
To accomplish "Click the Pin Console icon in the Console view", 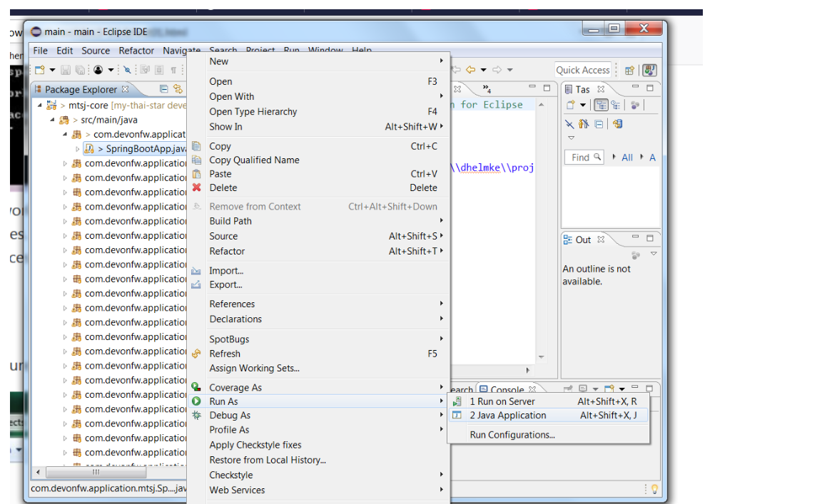I will (568, 389).
